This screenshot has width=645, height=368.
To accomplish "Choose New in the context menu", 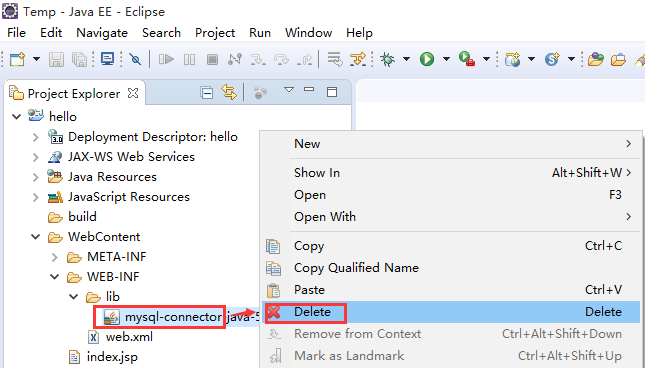I will 451,144.
